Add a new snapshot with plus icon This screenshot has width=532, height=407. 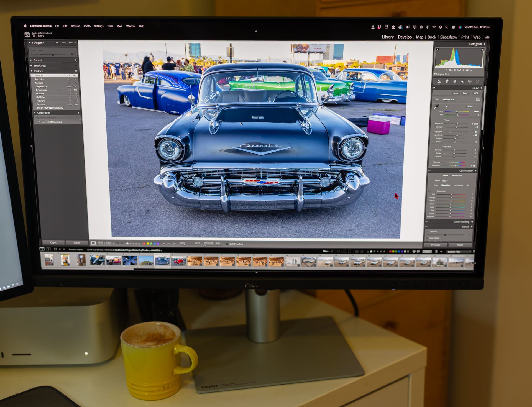click(x=76, y=66)
